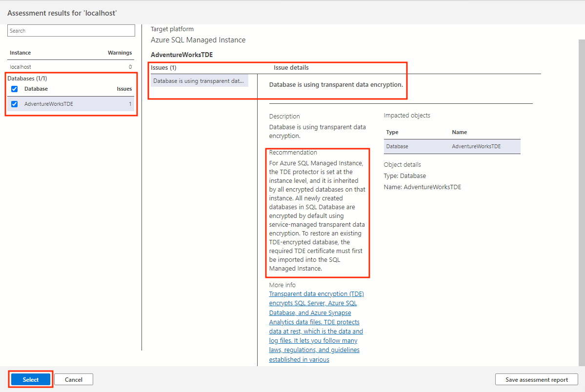Open the Transparent data encryption (TDE) link
This screenshot has height=392, width=585.
316,326
